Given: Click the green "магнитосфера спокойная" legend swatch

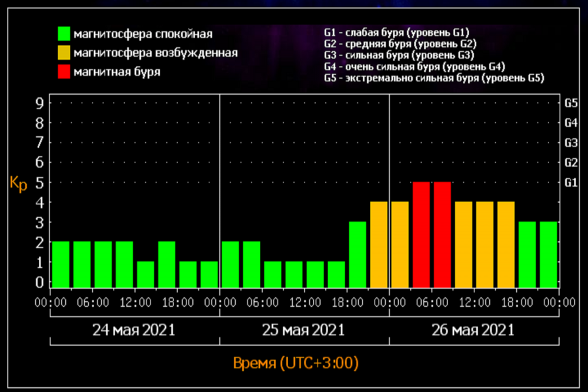Looking at the screenshot, I should point(64,34).
